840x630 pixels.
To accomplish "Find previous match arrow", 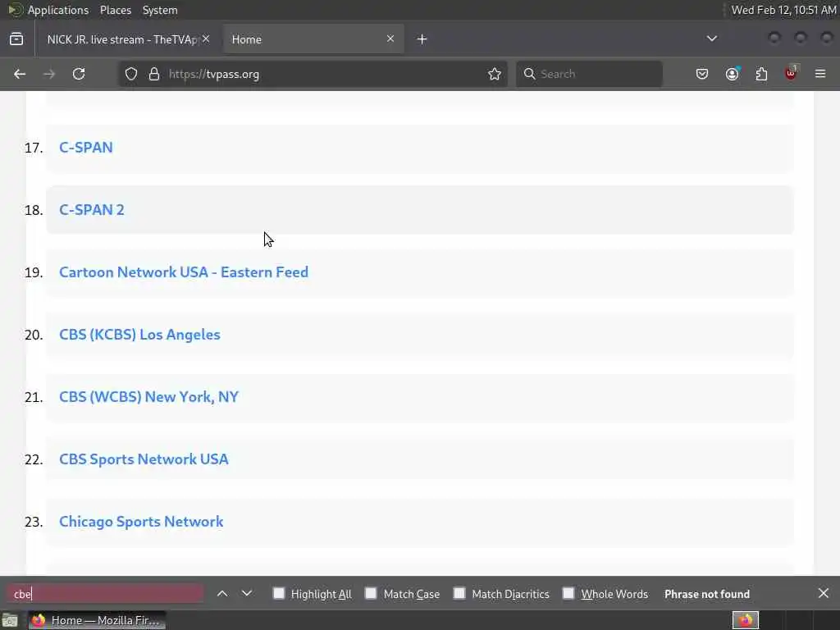I will coord(222,594).
